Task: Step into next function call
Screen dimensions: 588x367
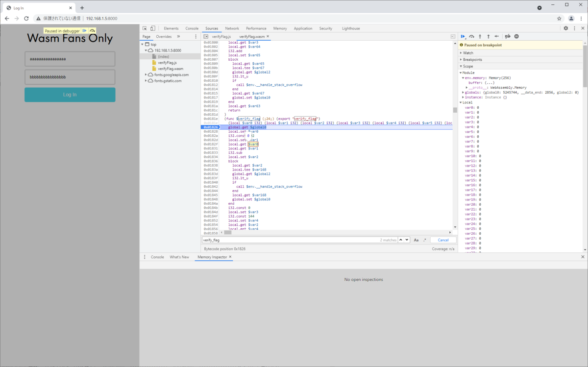Action: [480, 36]
